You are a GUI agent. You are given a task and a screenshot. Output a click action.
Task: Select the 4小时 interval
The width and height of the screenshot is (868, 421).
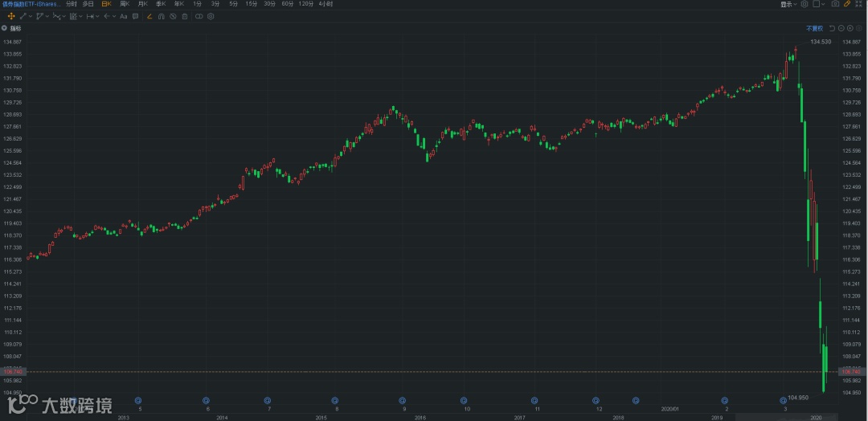pyautogui.click(x=325, y=4)
